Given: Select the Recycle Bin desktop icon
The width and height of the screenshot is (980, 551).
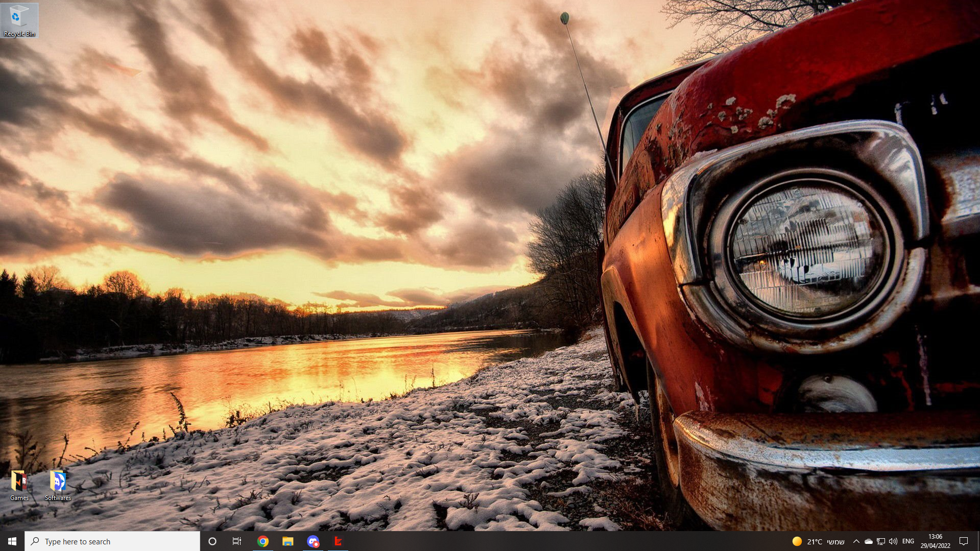Looking at the screenshot, I should [19, 20].
